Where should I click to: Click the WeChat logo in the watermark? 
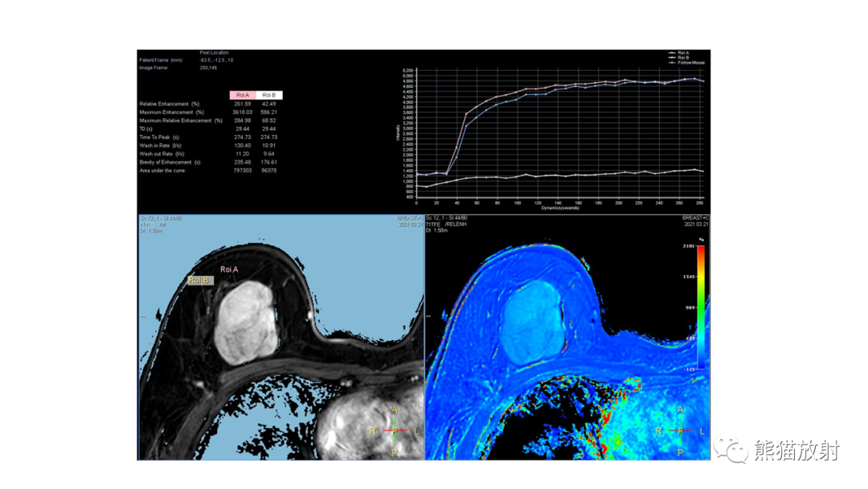(x=731, y=449)
